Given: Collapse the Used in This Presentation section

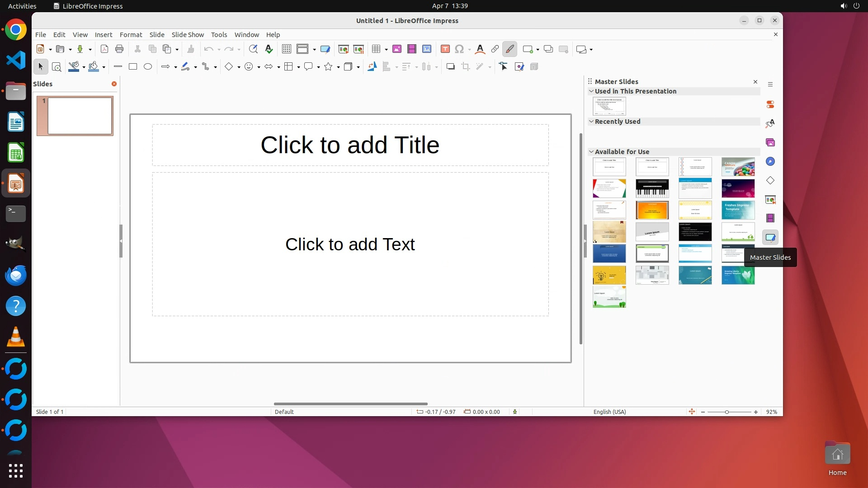Looking at the screenshot, I should pyautogui.click(x=591, y=91).
